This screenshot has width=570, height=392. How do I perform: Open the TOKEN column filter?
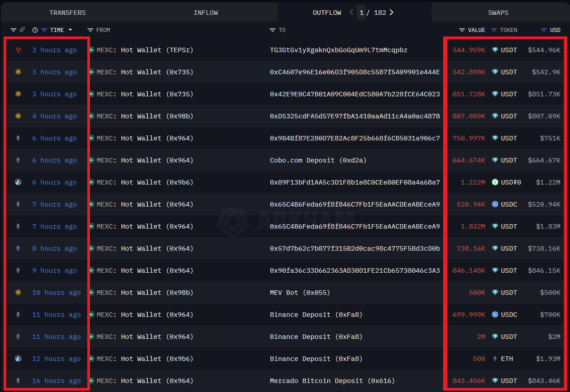point(494,30)
